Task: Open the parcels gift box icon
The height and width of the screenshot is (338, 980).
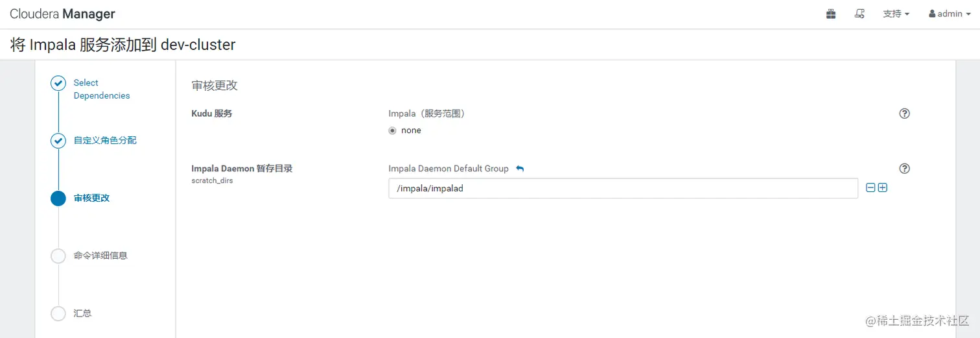Action: pyautogui.click(x=831, y=14)
